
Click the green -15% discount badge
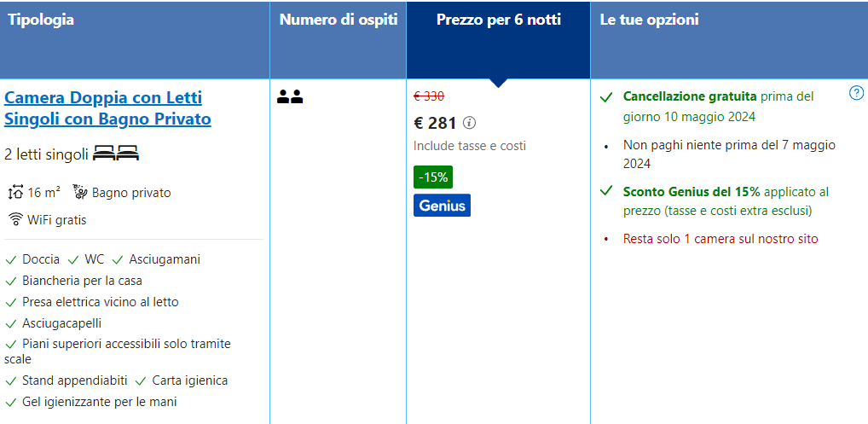pos(433,177)
